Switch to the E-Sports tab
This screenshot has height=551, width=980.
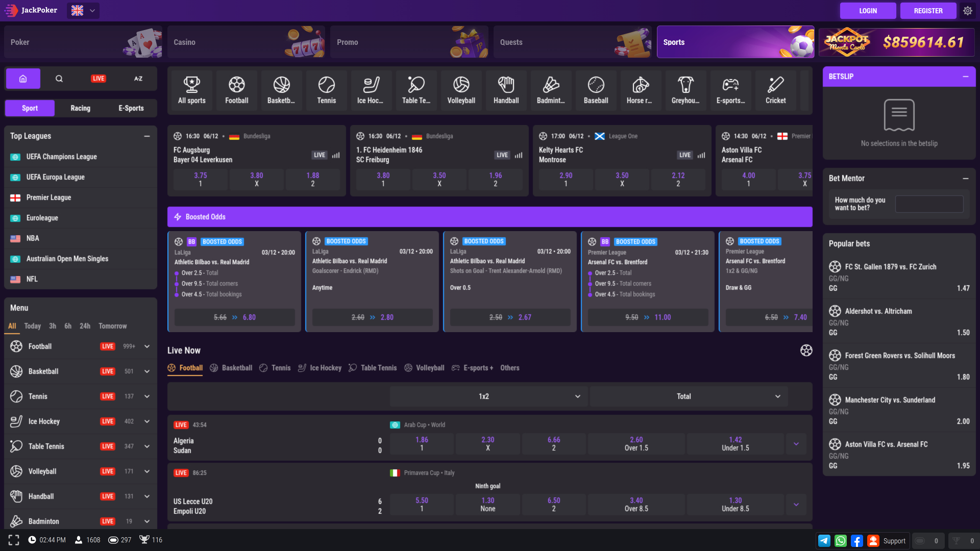[131, 108]
